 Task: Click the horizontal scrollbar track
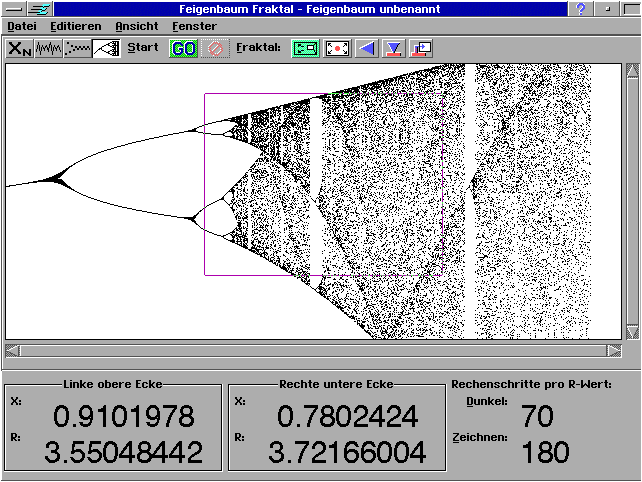pos(312,350)
